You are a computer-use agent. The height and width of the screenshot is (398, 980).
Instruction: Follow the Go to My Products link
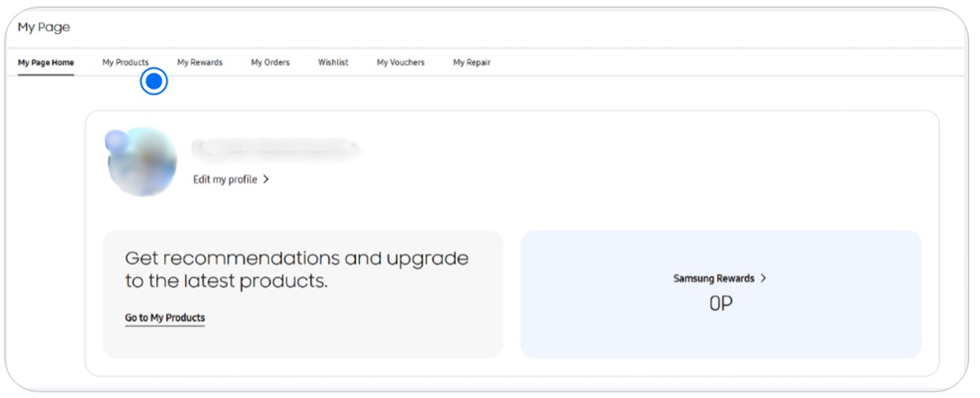165,318
